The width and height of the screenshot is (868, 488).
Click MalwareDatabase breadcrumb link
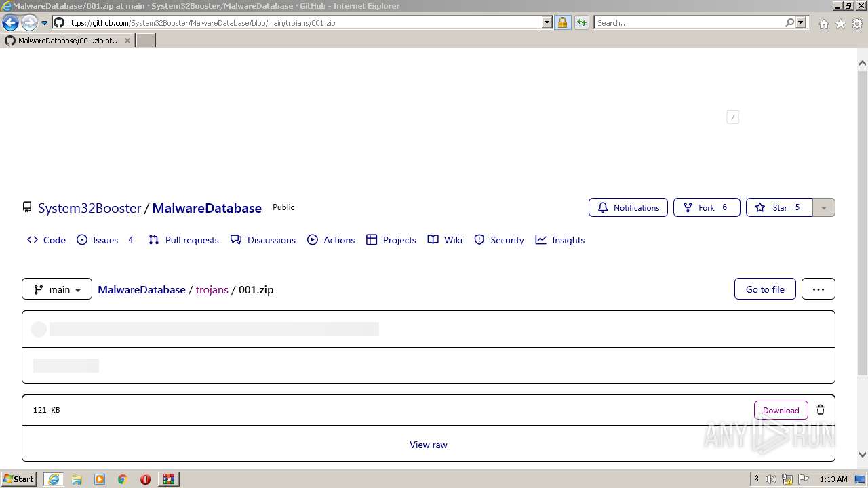[x=142, y=289]
